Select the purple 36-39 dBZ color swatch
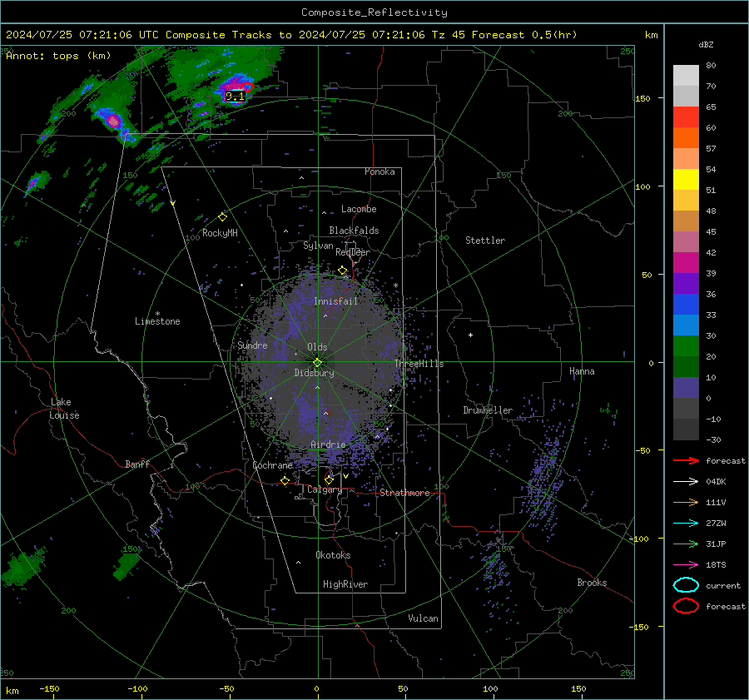 click(686, 284)
